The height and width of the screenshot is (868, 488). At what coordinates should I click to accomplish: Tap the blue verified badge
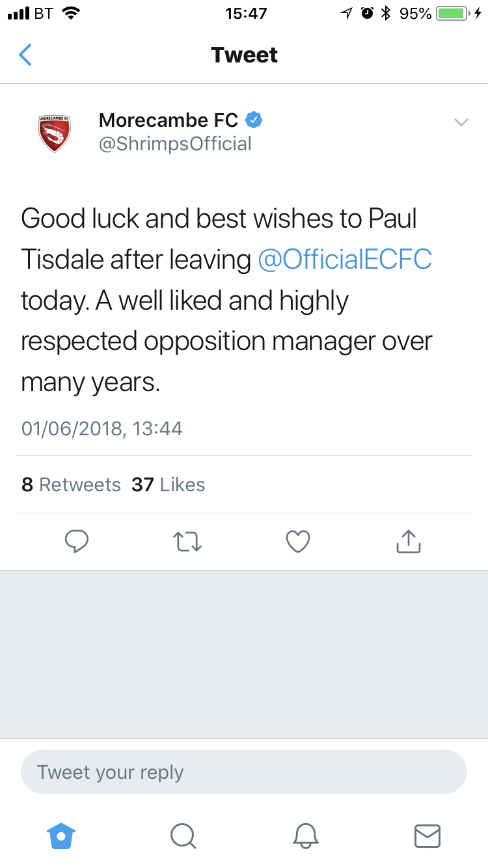click(254, 120)
